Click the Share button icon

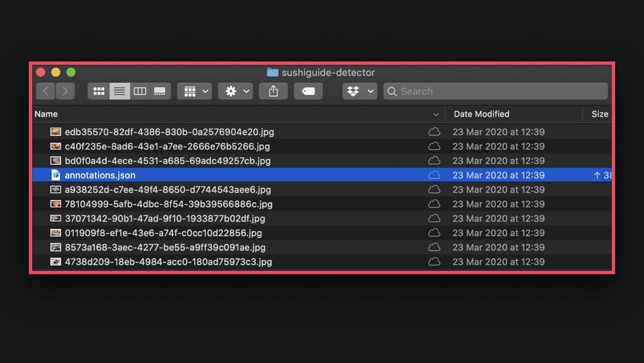273,92
